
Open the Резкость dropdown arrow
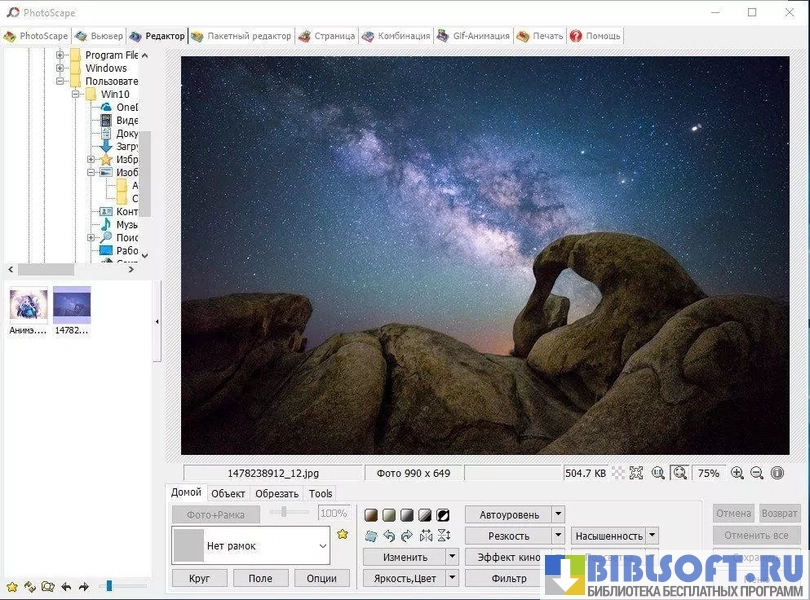(x=558, y=536)
